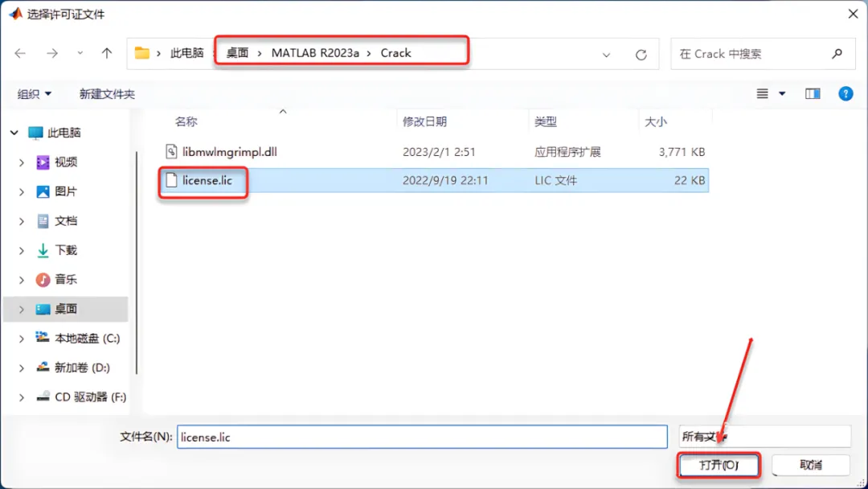Select MATLAB R2023a in the address path
The image size is (868, 489).
315,53
